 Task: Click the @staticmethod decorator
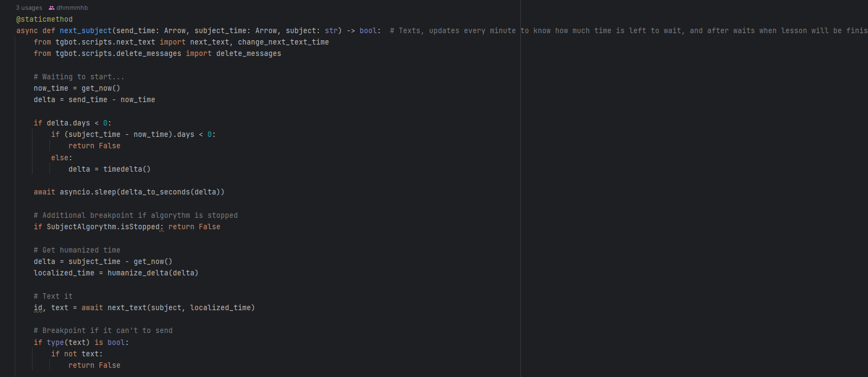(45, 20)
